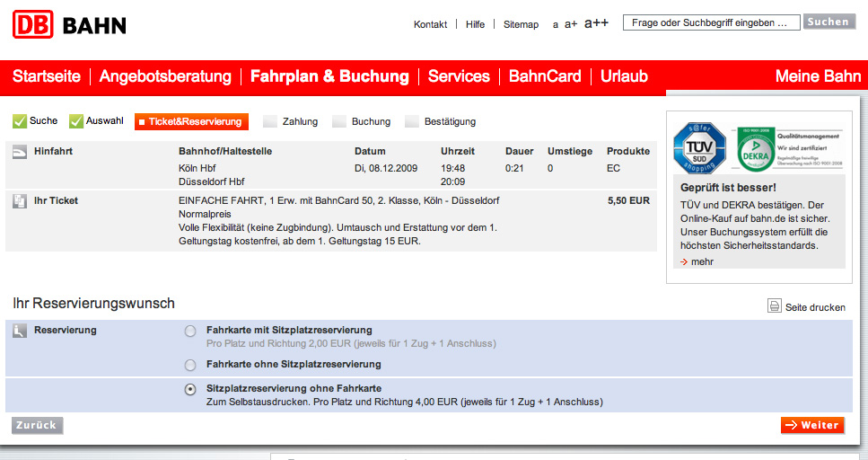Click the Ihr Reservierungswunsch heading
Screen dimensions: 868x460
[x=93, y=303]
